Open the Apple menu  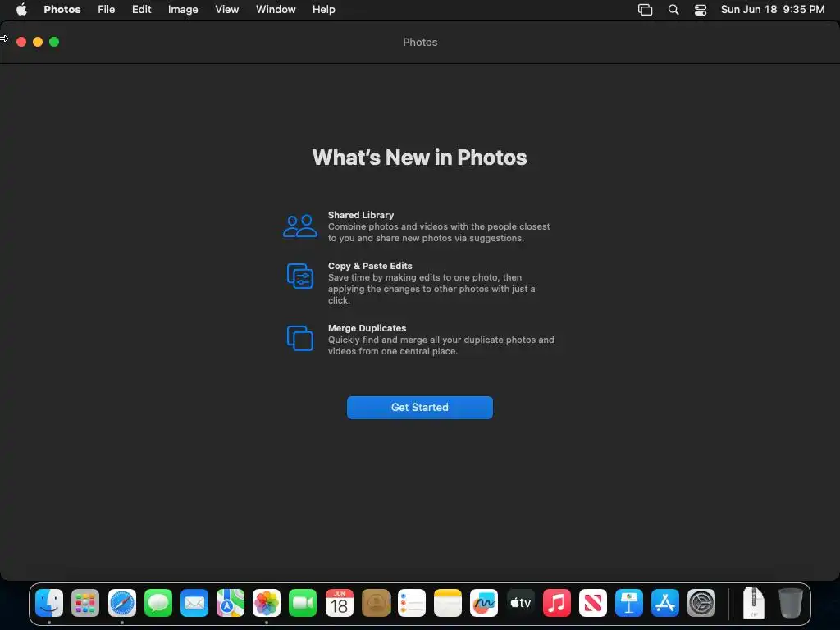(21, 9)
